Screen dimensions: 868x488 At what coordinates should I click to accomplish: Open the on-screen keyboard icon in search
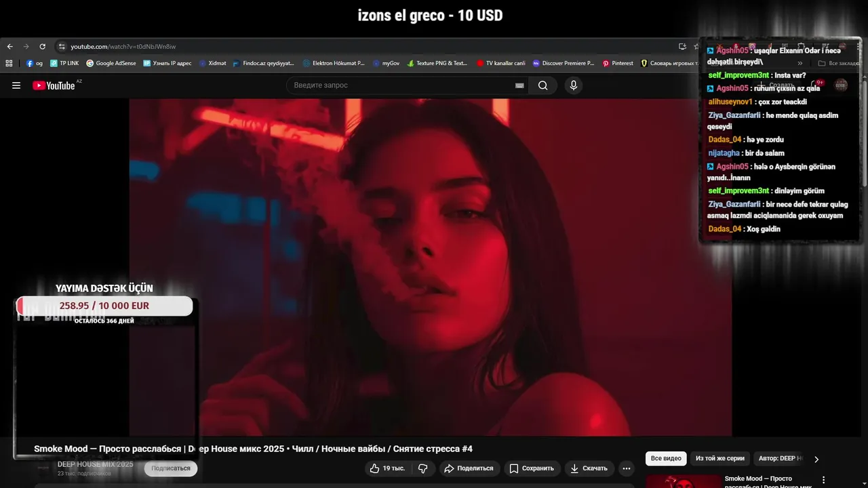point(519,85)
